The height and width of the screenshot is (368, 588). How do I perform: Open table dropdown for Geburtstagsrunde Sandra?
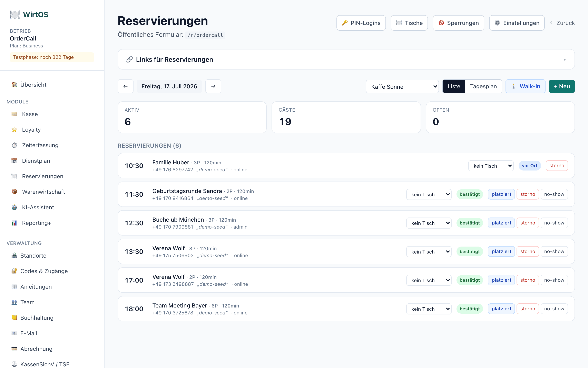click(x=429, y=194)
